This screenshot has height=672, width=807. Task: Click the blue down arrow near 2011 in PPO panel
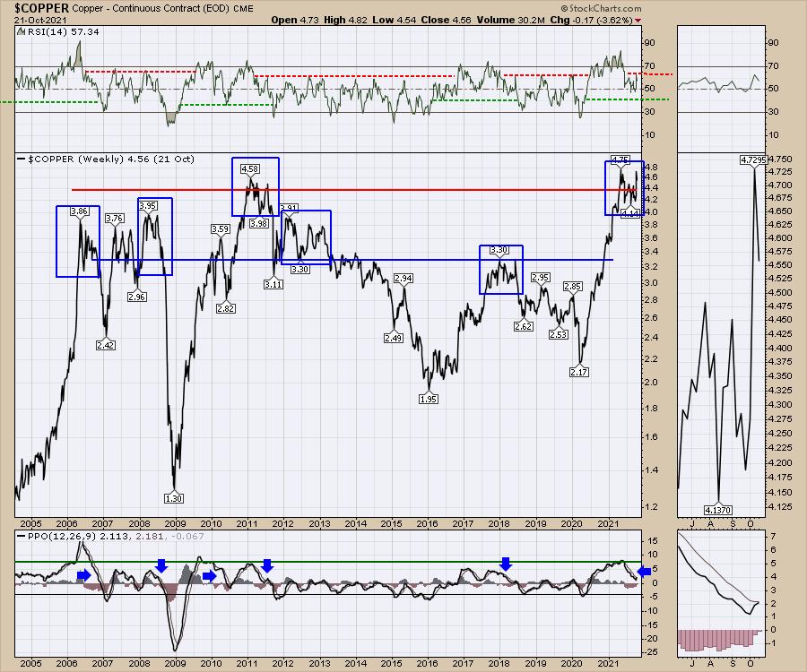click(x=266, y=564)
